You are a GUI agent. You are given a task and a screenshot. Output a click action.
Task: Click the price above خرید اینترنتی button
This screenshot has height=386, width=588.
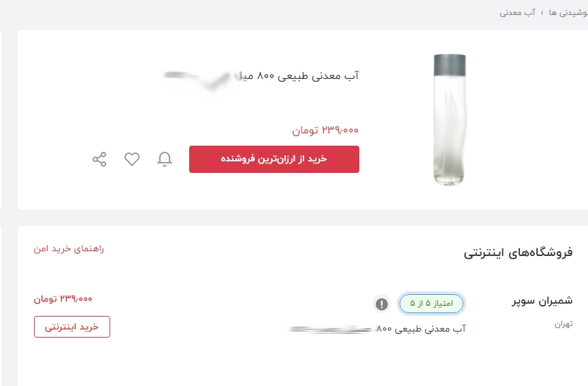pos(63,298)
